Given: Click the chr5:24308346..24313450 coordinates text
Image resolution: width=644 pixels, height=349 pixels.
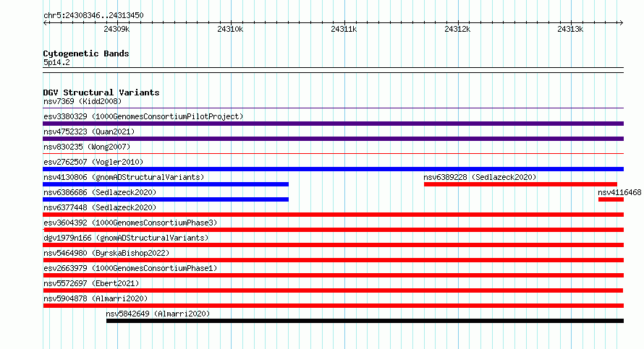Looking at the screenshot, I should [x=93, y=16].
